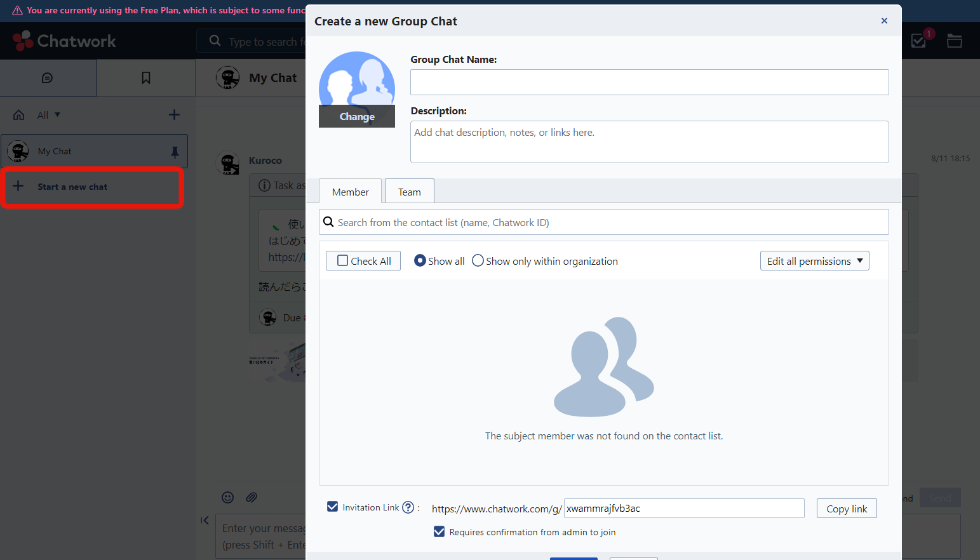Select the Member tab

[350, 191]
